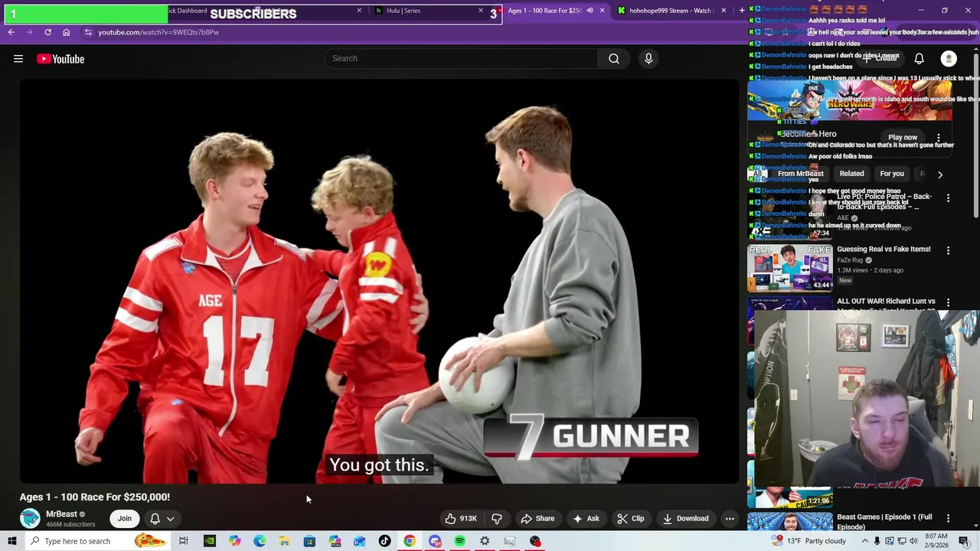Open the MrBeast channel name link
The image size is (980, 551).
tap(61, 514)
